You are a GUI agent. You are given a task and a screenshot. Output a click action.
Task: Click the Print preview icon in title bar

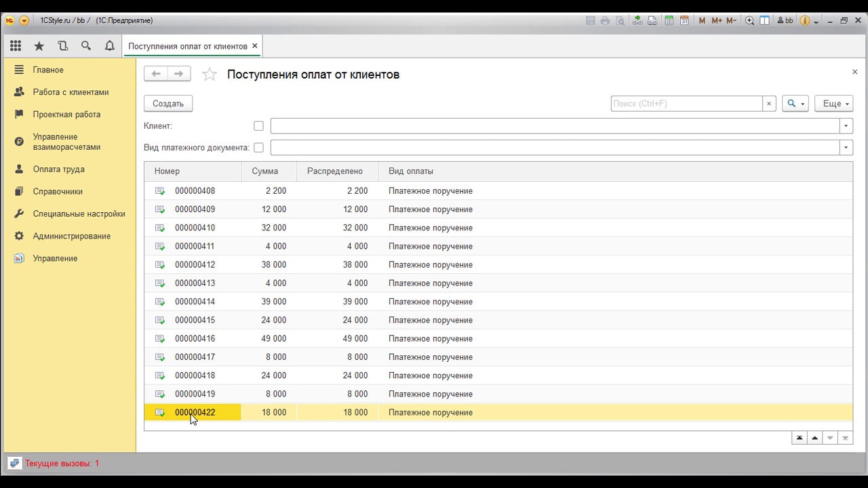pyautogui.click(x=619, y=21)
